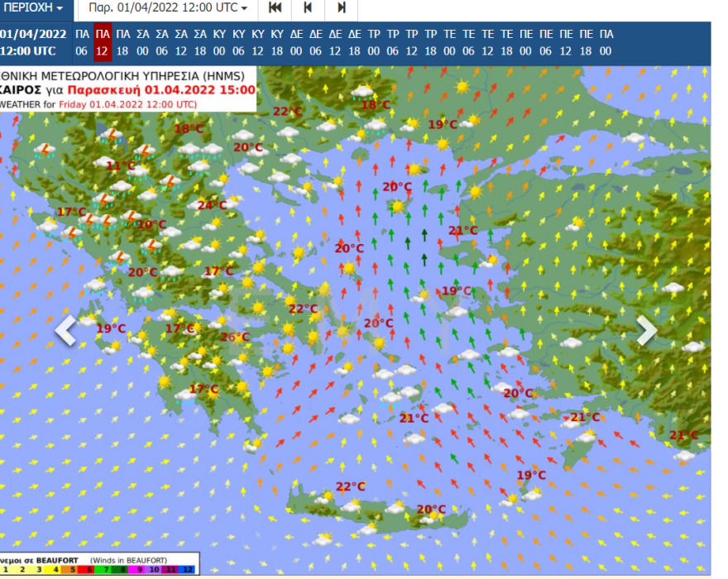The width and height of the screenshot is (728, 579).
Task: Expand the date-time selector Παρ. 01/04/2022 12:00 UTC
Action: tap(168, 8)
